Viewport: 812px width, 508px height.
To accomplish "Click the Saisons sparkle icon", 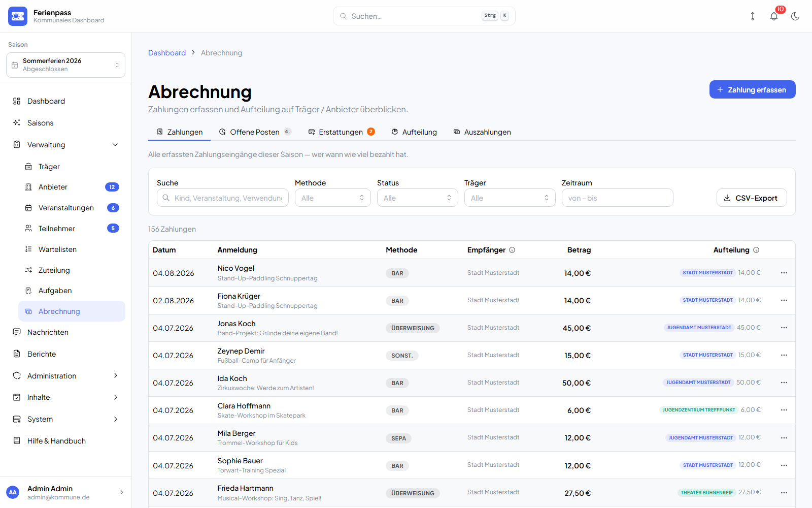I will point(17,123).
